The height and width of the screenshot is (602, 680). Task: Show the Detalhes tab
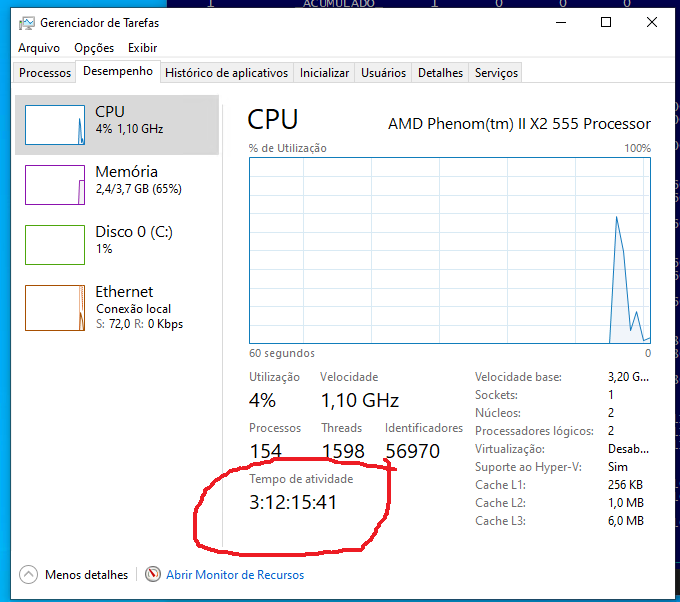pyautogui.click(x=440, y=73)
